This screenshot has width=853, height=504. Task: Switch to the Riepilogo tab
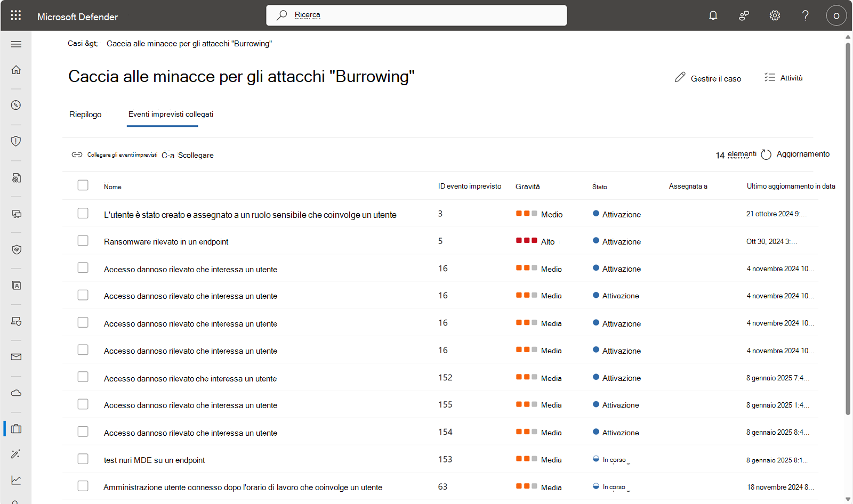(85, 115)
